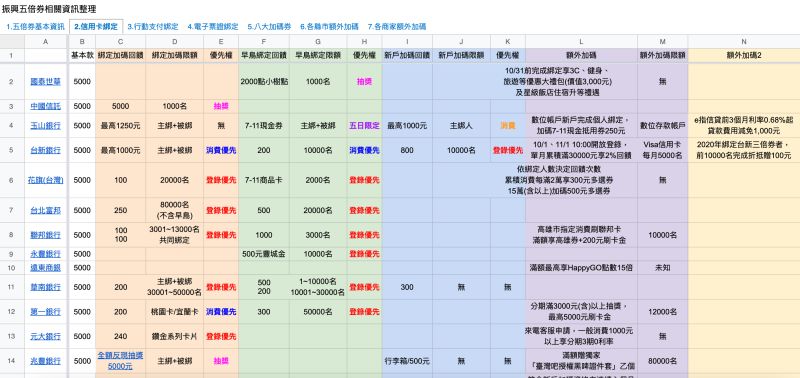Visit the 華南銀行 link
The image size is (800, 378).
coord(45,287)
